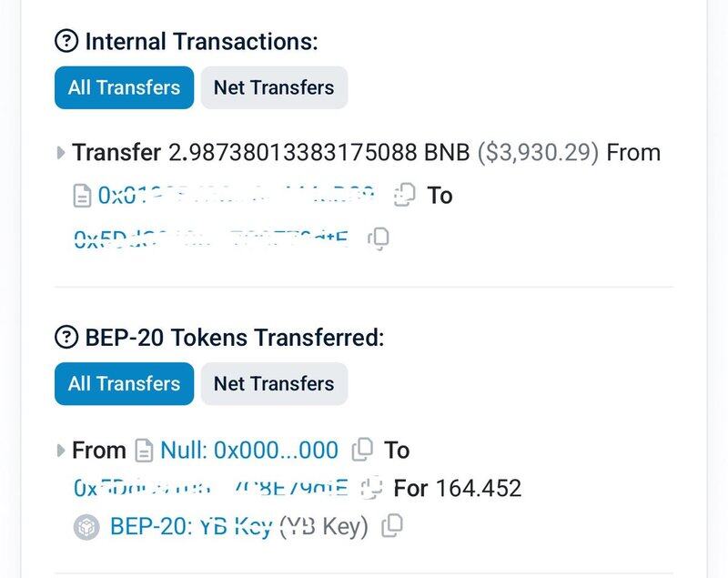Image resolution: width=728 pixels, height=578 pixels.
Task: Switch to Net Transfers under BEP-20 Tokens
Action: [274, 383]
